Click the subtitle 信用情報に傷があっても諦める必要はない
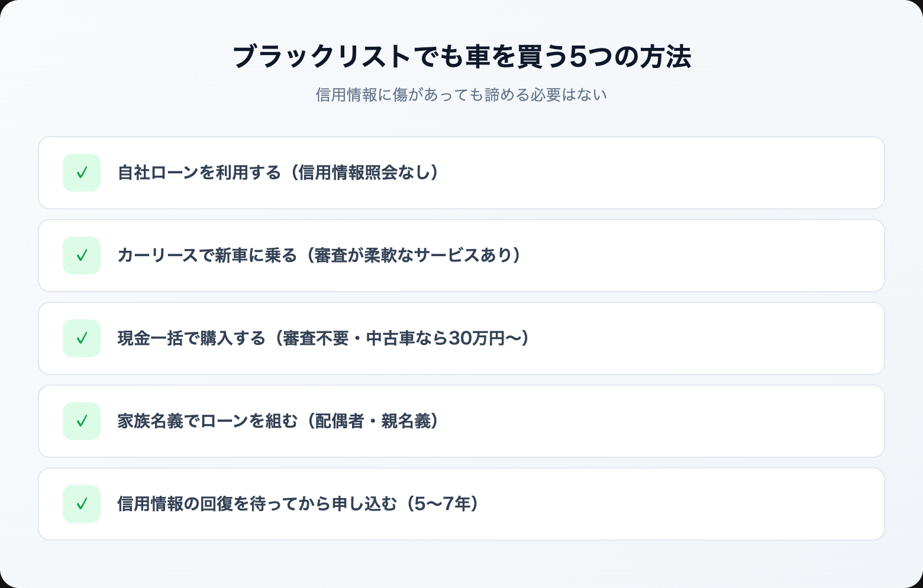 point(461,95)
